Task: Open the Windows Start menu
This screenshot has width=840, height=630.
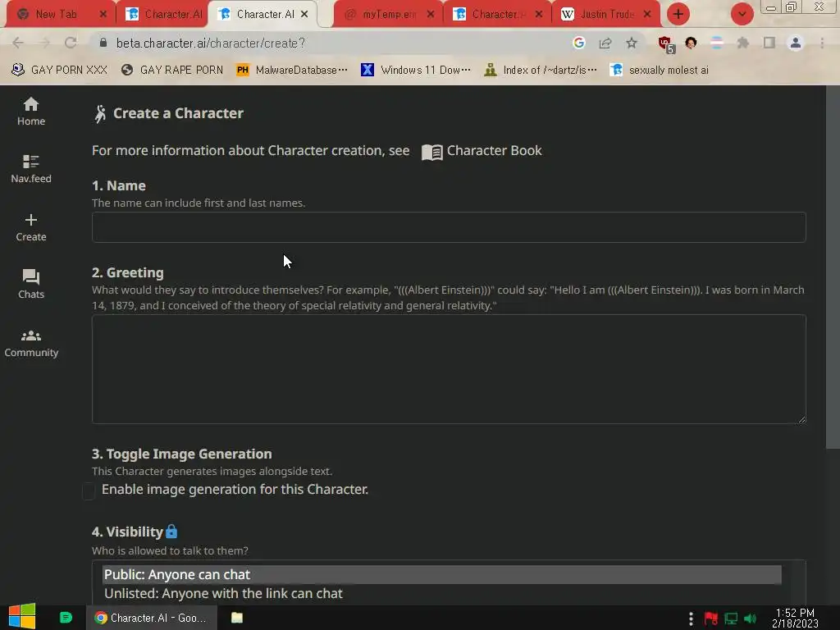Action: [22, 617]
